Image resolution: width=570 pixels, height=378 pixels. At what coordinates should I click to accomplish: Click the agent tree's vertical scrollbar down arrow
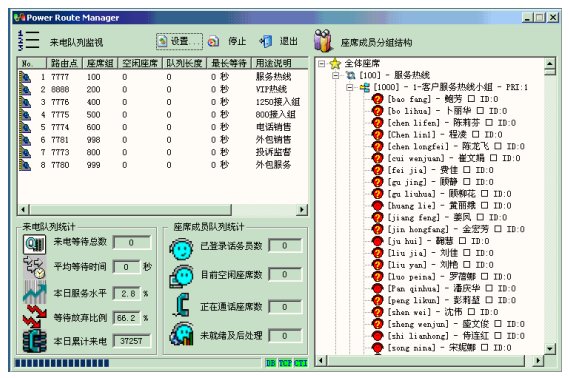[x=550, y=349]
